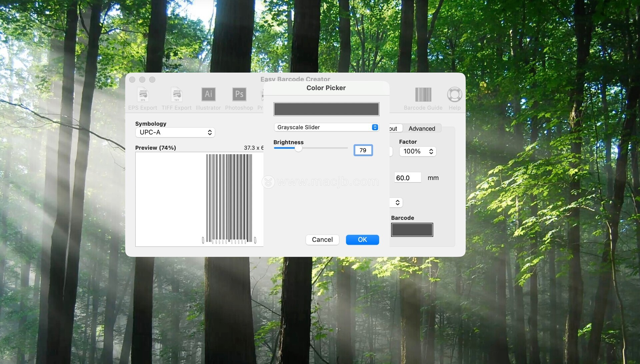Click the Photoshop Ps toolbar icon
This screenshot has width=640, height=364.
239,94
